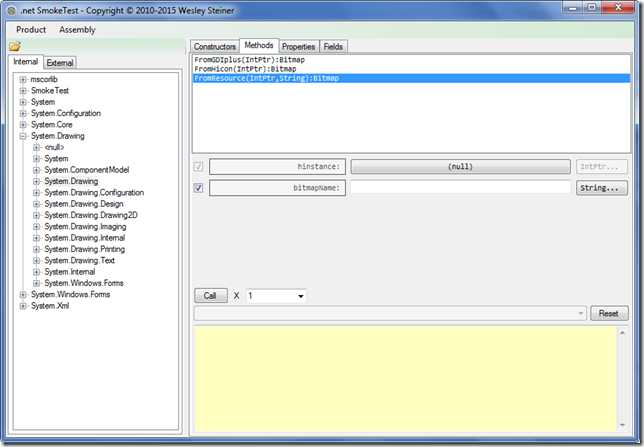644x447 pixels.
Task: Open the results history dropdown
Action: [x=580, y=313]
